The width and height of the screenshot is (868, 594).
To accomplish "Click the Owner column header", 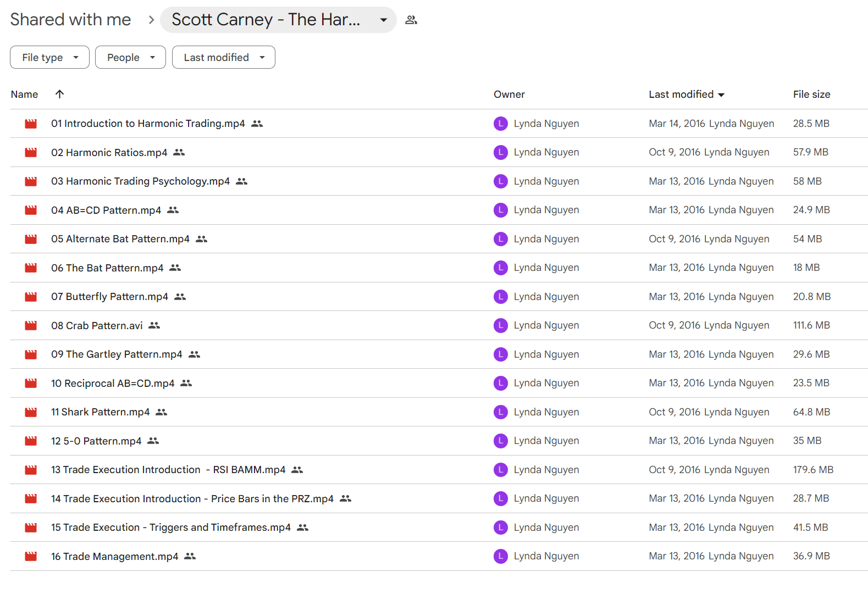I will pyautogui.click(x=509, y=95).
